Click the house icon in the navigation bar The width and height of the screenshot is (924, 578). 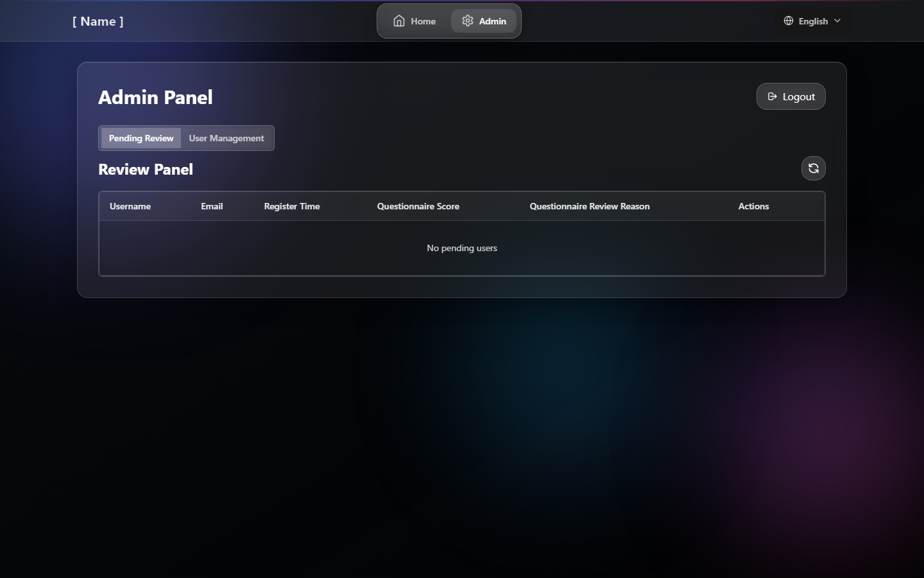[x=399, y=21]
